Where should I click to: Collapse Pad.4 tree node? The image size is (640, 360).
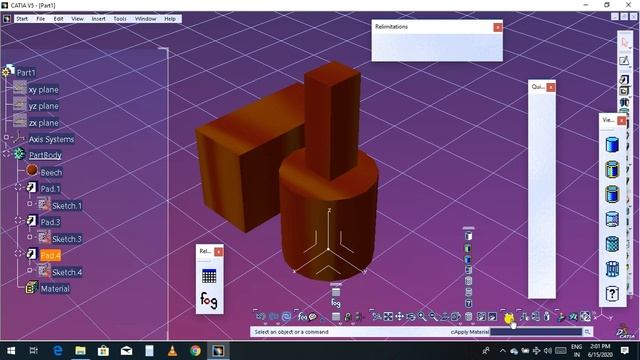click(x=18, y=253)
